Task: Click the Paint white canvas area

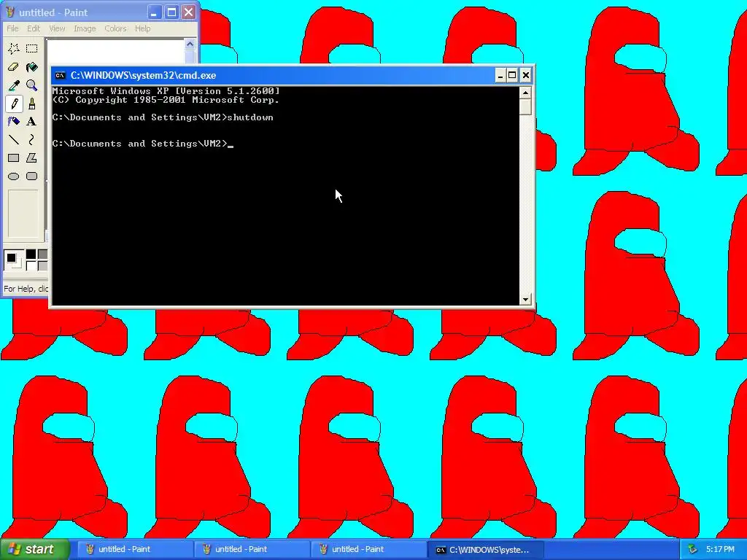Action: pos(116,52)
